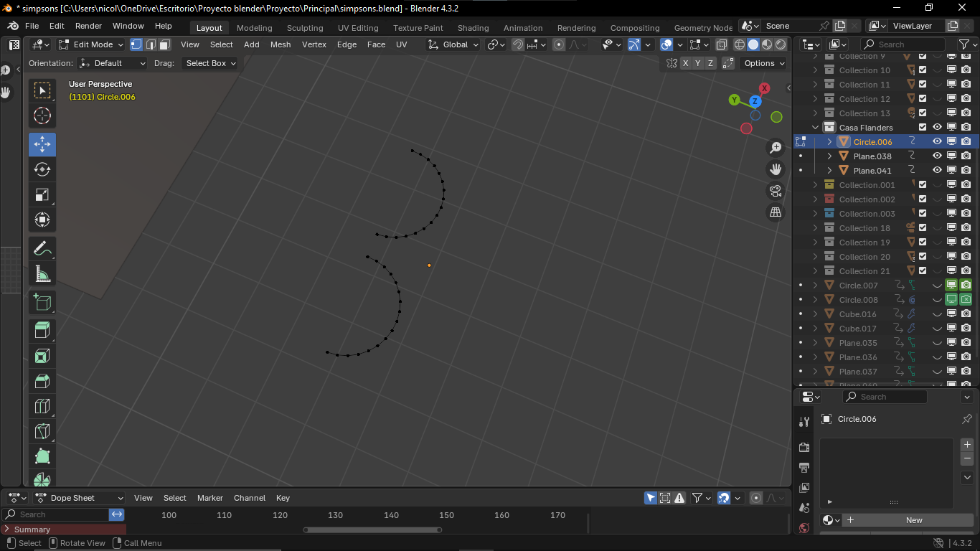The height and width of the screenshot is (551, 980).
Task: Open the Tool properties tab
Action: 804,422
